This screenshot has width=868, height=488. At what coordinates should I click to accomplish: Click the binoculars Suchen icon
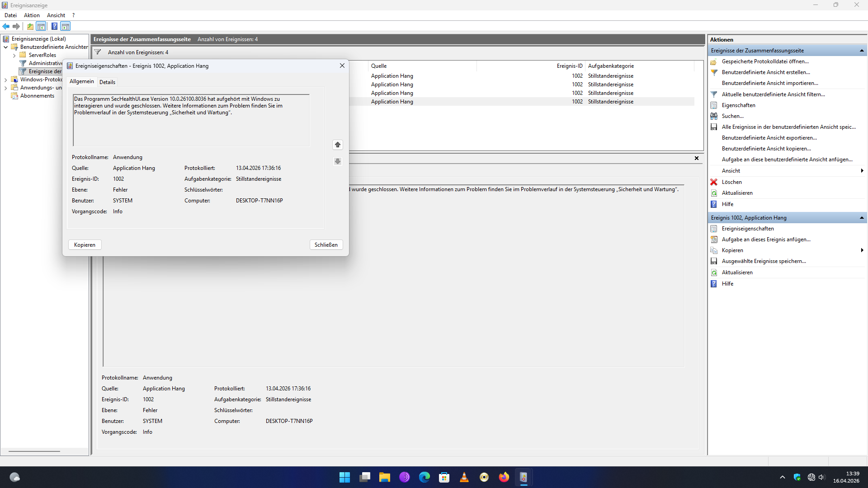[714, 116]
